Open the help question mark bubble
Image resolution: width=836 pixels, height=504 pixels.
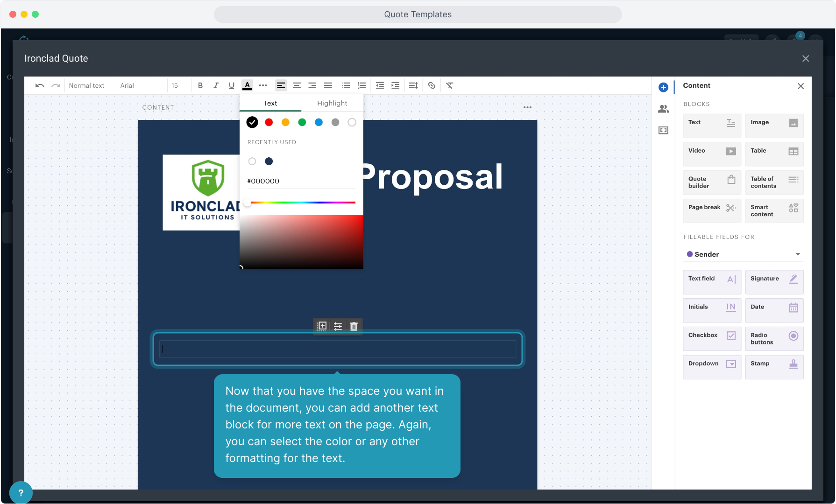point(21,492)
